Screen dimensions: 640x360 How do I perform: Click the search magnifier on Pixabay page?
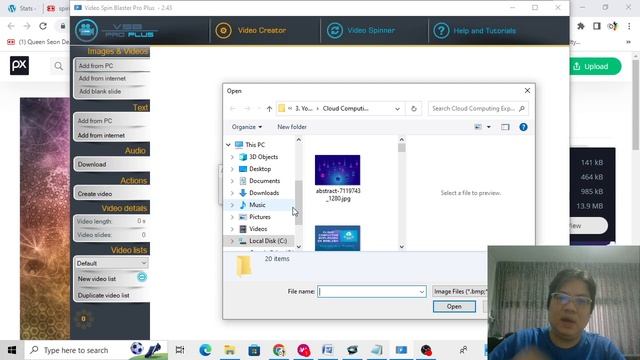point(59,66)
